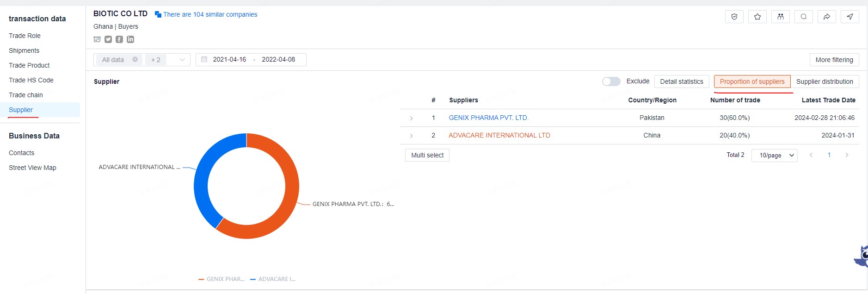Click the end date 2022-04-08 field

coord(278,59)
